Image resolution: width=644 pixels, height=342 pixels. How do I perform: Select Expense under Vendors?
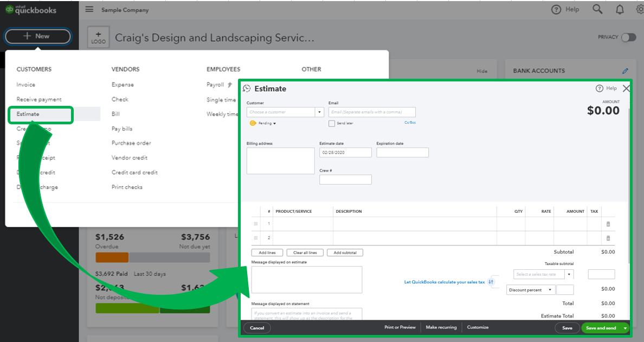123,85
